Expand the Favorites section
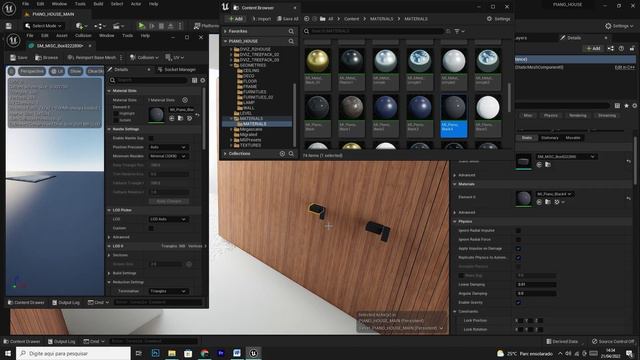The height and width of the screenshot is (360, 640). 225,31
